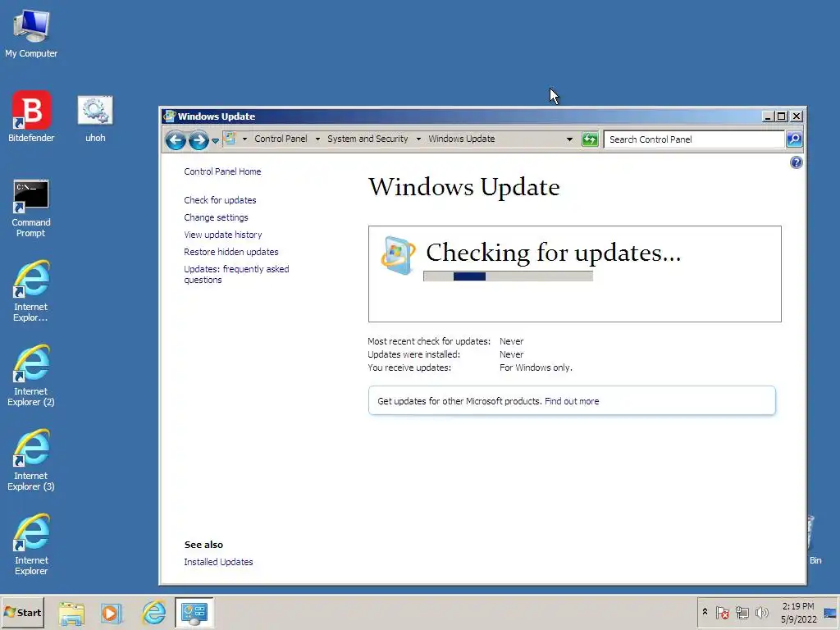This screenshot has height=630, width=840.
Task: Select the Internet Explor... desktop shortcut
Action: pyautogui.click(x=31, y=291)
